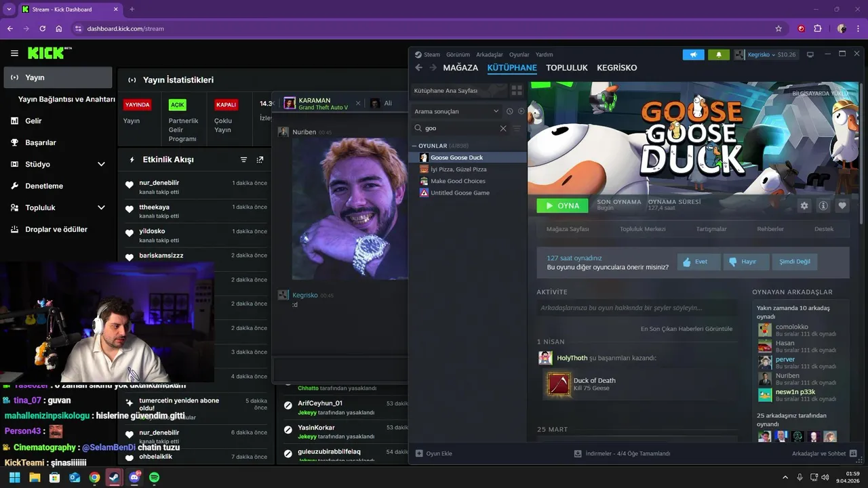The height and width of the screenshot is (488, 868).
Task: Open the Windows Start menu
Action: tap(14, 477)
